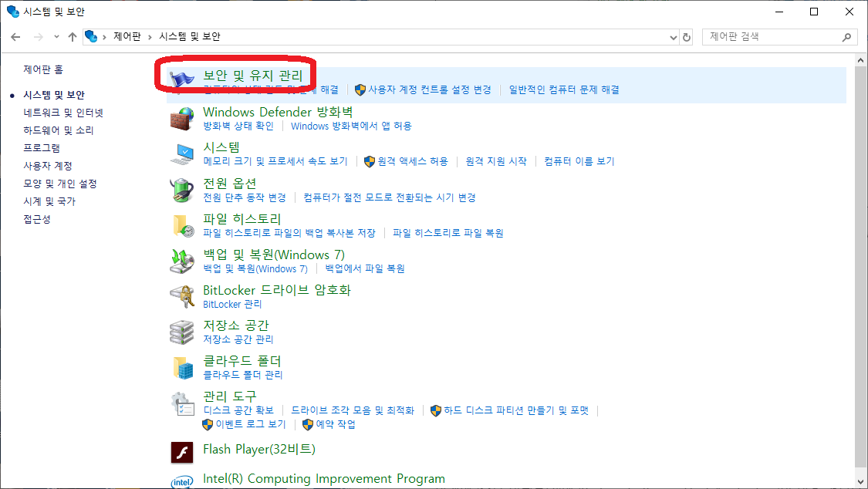This screenshot has width=868, height=489.
Task: Click the Security and Maintenance flag icon
Action: (x=181, y=79)
